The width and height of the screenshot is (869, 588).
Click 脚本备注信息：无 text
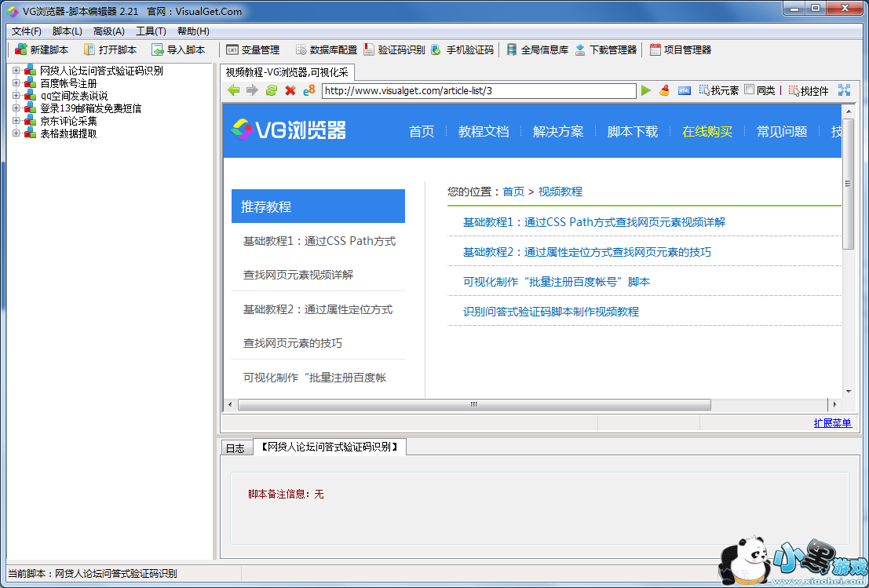click(286, 494)
